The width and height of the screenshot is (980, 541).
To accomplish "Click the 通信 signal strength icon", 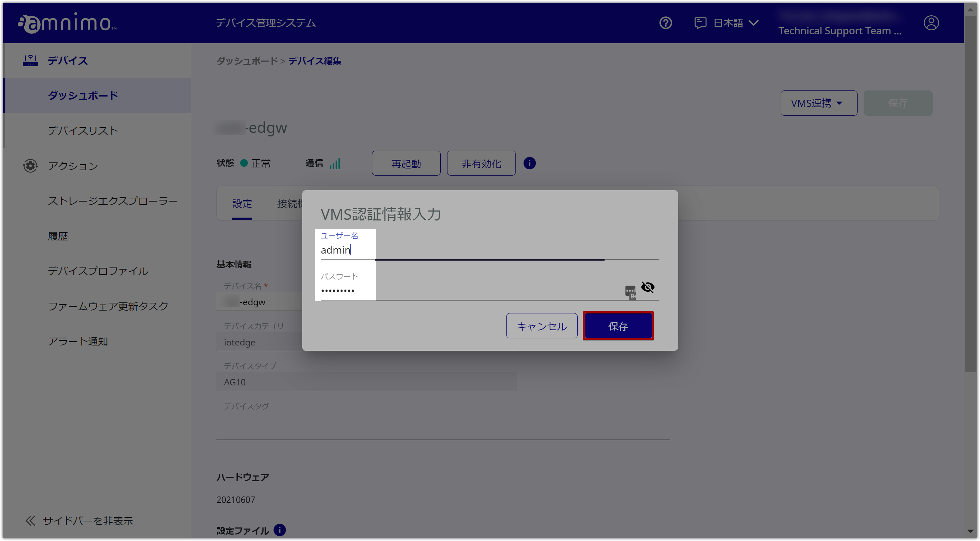I will tap(335, 163).
